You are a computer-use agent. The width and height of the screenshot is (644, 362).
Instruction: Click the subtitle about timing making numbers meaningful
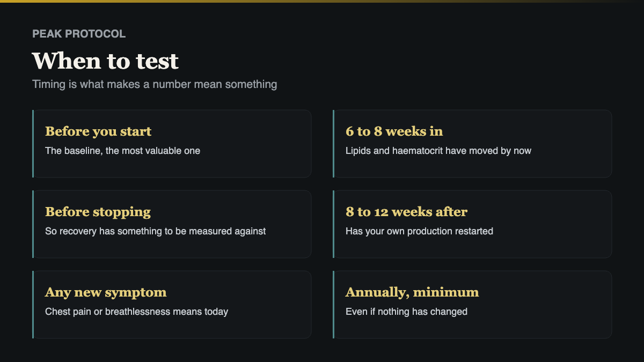[x=155, y=84]
